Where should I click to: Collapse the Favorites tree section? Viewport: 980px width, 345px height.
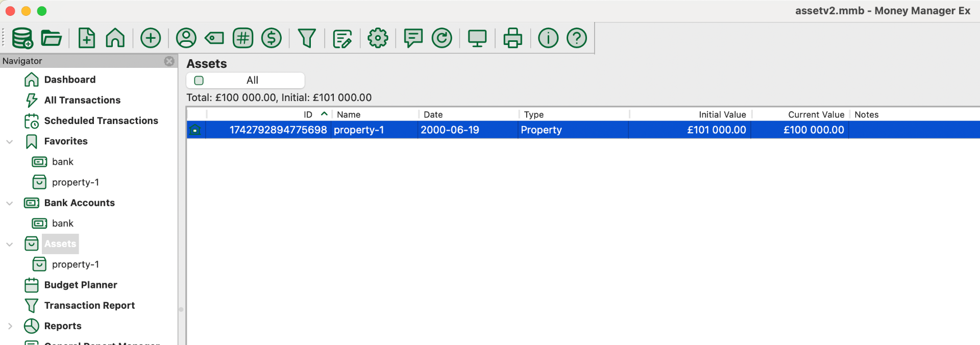(x=10, y=142)
